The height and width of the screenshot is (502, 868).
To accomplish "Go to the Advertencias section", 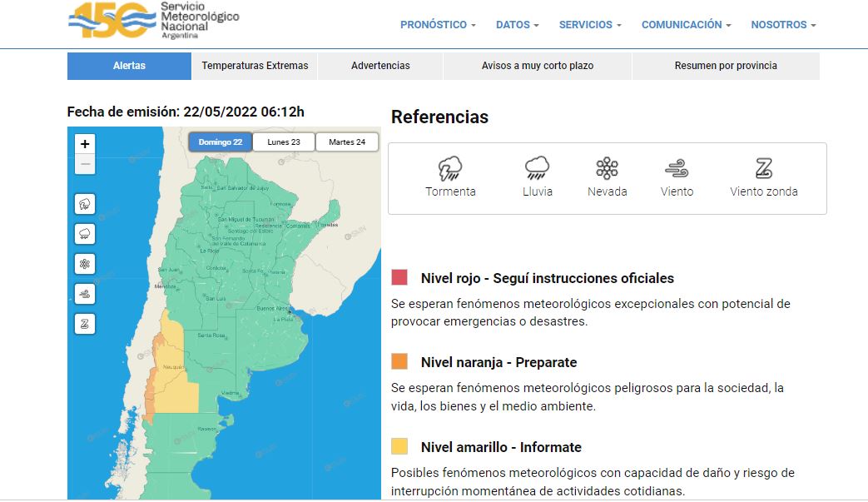I will tap(380, 66).
